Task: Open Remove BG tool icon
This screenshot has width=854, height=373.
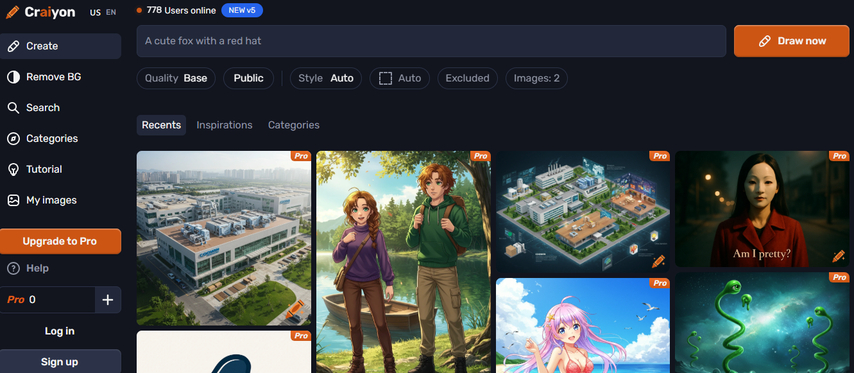Action: [x=13, y=77]
